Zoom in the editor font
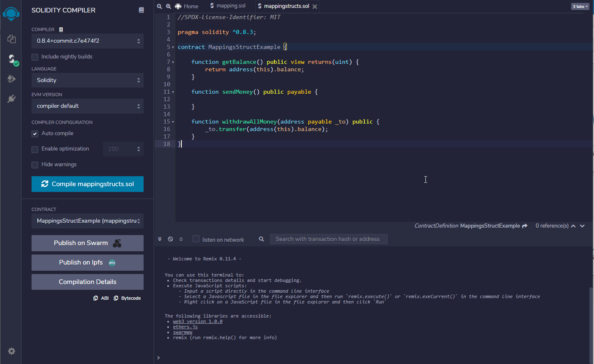594x364 pixels. tap(169, 6)
